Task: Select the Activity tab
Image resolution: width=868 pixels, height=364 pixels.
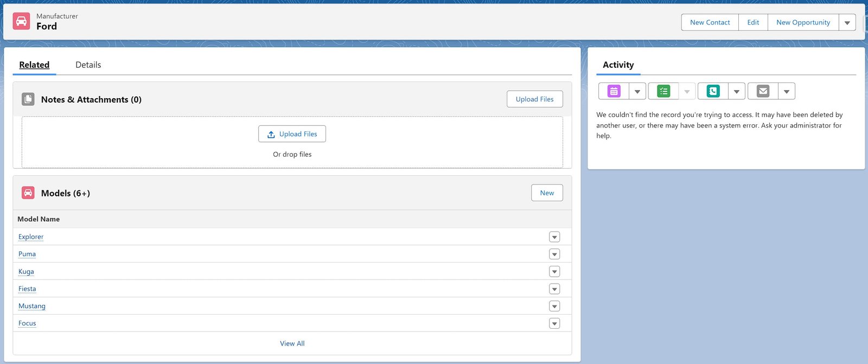Action: coord(618,65)
